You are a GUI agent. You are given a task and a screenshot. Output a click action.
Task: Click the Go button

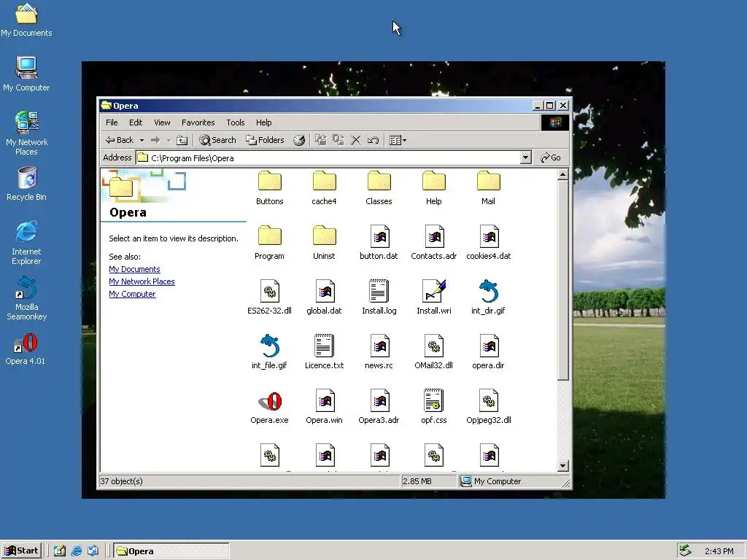[x=551, y=157]
